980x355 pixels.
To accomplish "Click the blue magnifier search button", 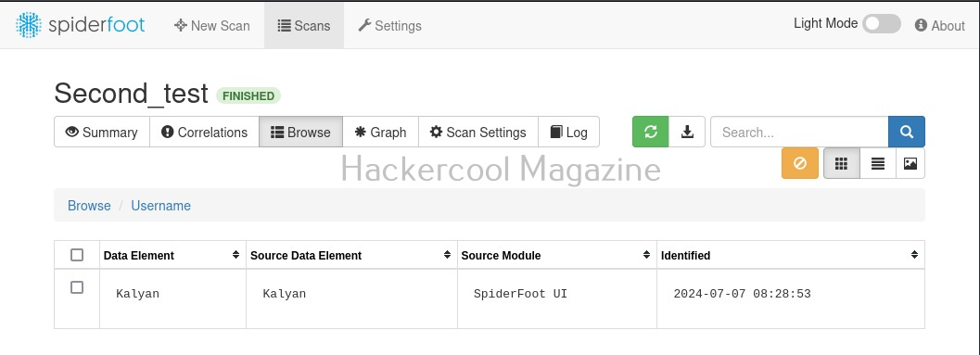I will click(x=906, y=132).
